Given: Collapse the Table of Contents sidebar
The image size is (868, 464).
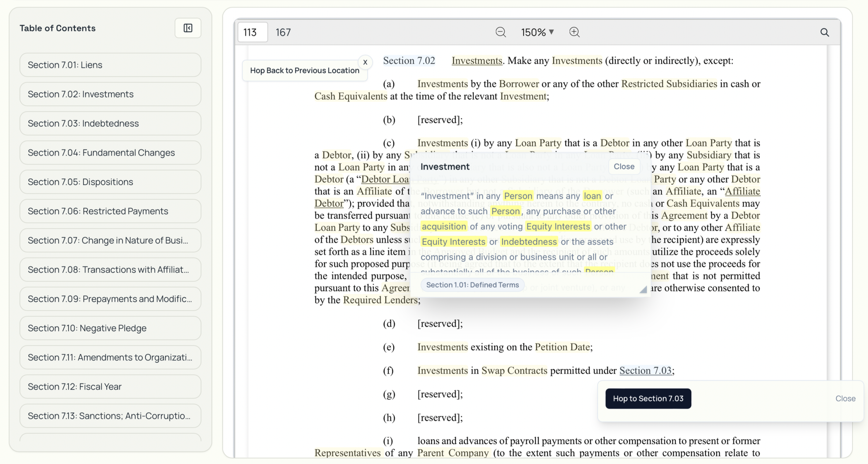Looking at the screenshot, I should coord(188,28).
